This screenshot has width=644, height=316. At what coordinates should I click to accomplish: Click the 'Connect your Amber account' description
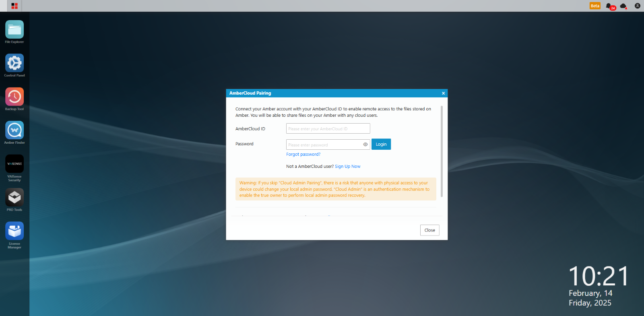tap(333, 112)
